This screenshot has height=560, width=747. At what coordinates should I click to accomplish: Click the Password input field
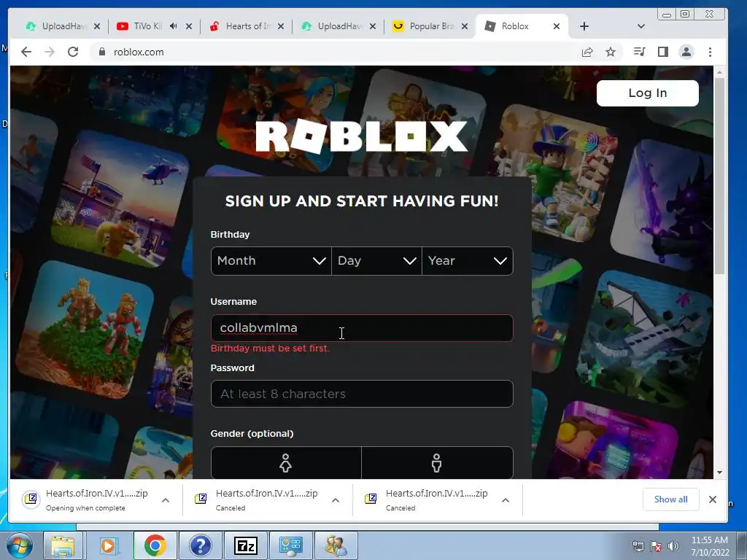pos(362,394)
